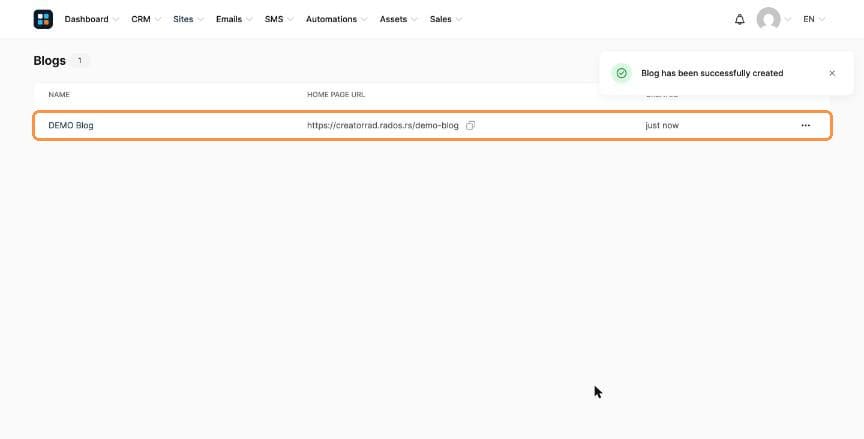Click the 'Blog has been successfully created' message
The image size is (864, 439).
(x=712, y=73)
